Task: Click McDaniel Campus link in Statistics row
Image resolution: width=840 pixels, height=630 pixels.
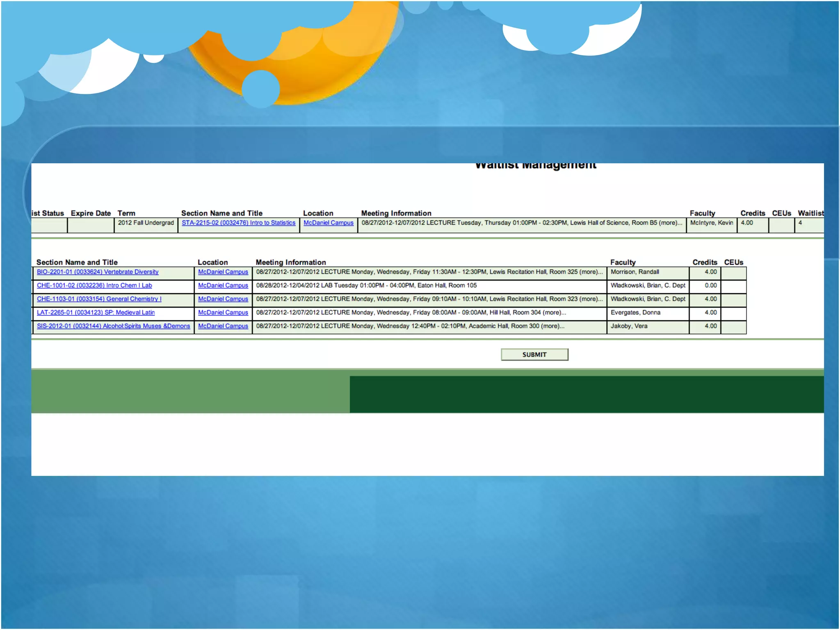Action: (328, 223)
